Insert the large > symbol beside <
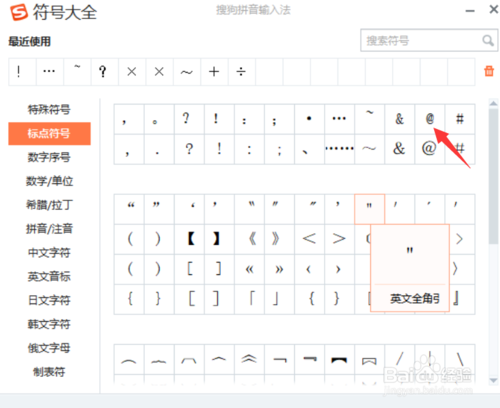This screenshot has width=500, height=408. [x=339, y=239]
